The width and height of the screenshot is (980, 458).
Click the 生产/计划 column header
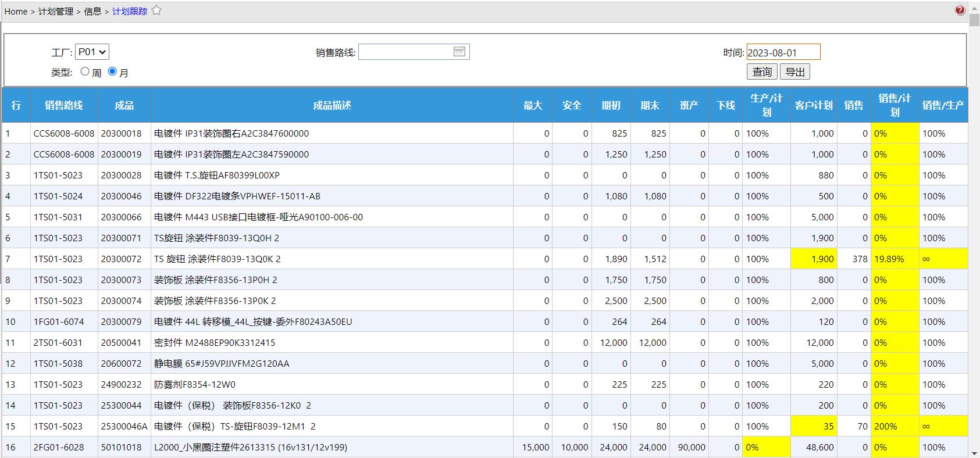[x=767, y=105]
